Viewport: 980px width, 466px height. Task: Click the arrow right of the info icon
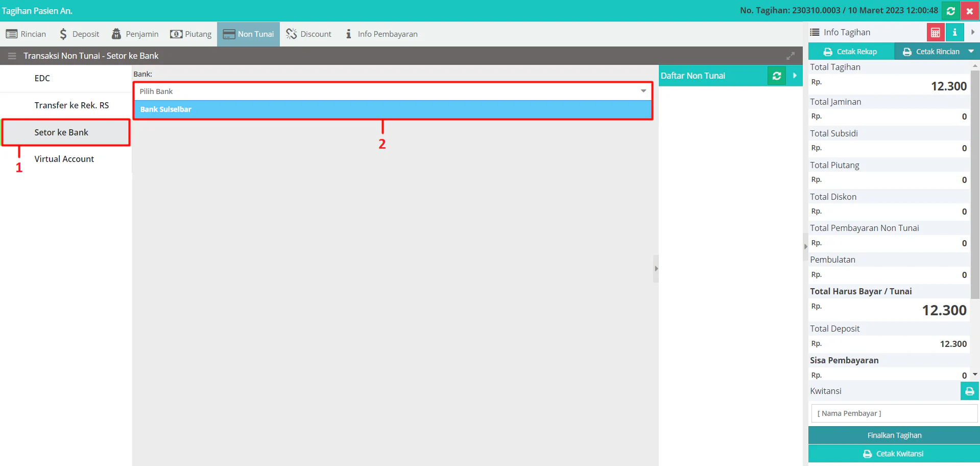(x=972, y=32)
